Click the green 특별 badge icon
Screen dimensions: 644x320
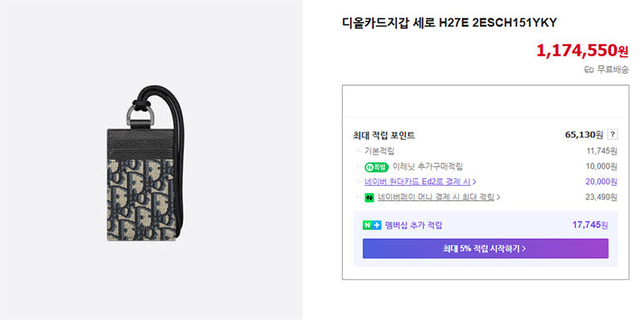pyautogui.click(x=376, y=167)
